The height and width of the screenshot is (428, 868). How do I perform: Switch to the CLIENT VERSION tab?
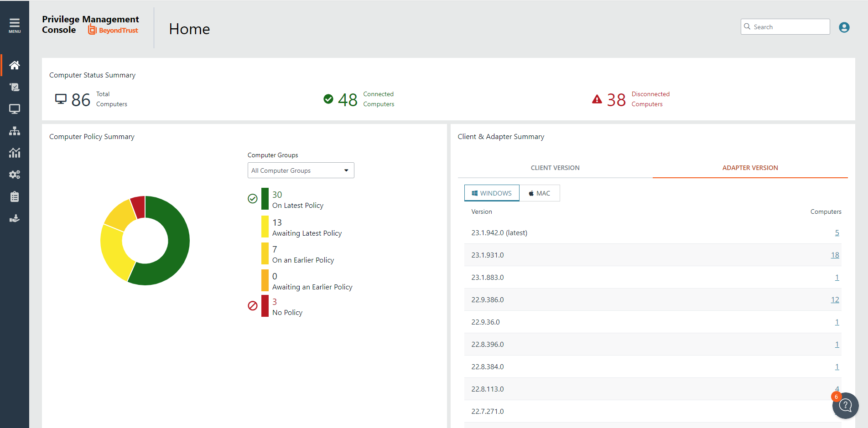coord(555,168)
